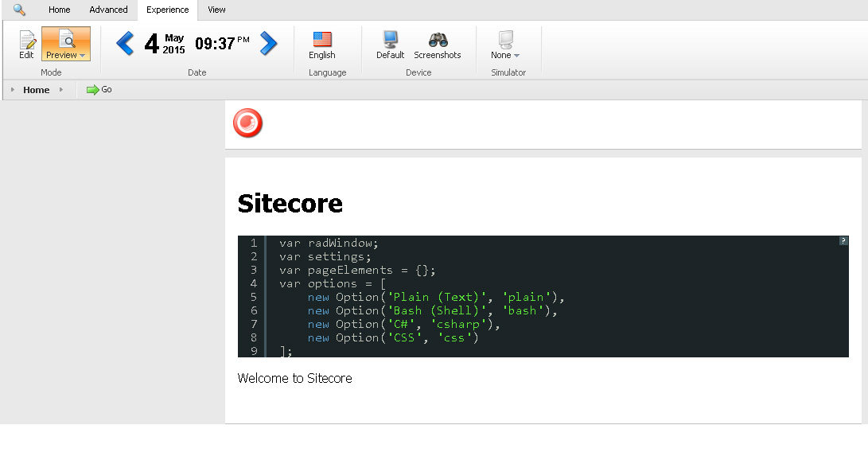The width and height of the screenshot is (868, 464).
Task: Switch to the Home ribbon tab
Action: (x=59, y=10)
